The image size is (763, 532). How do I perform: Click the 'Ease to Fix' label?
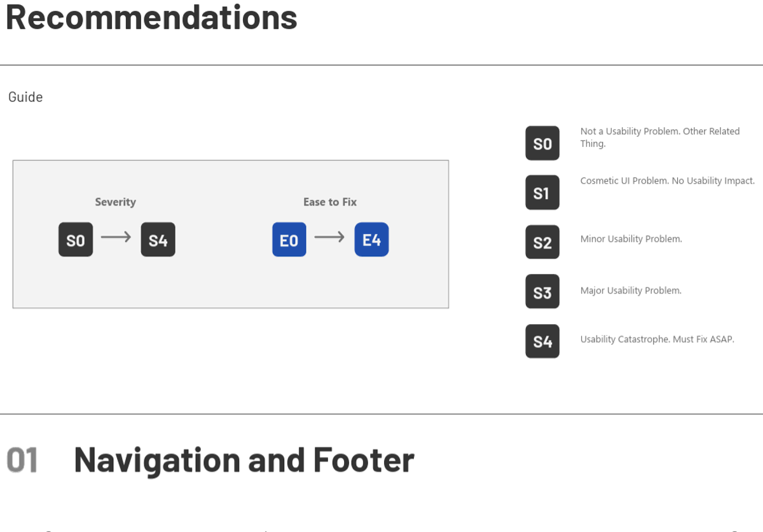[x=330, y=202]
